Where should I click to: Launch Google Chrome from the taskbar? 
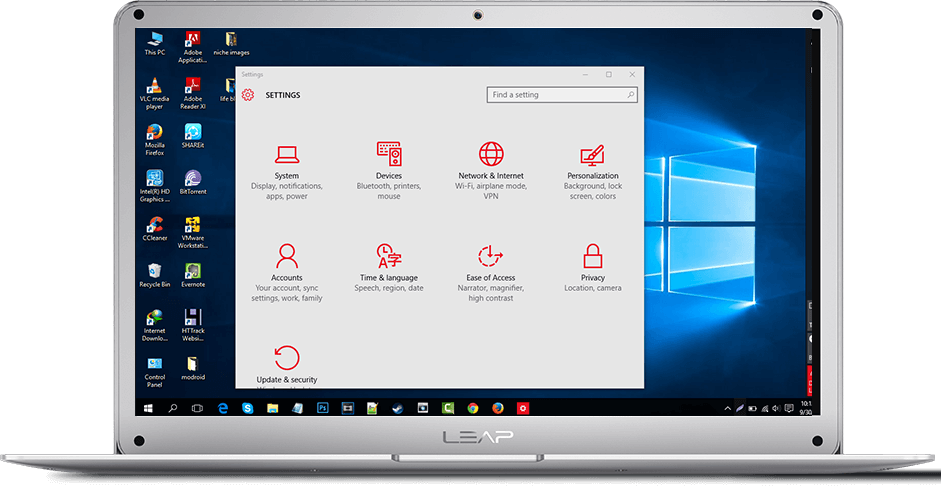[473, 408]
